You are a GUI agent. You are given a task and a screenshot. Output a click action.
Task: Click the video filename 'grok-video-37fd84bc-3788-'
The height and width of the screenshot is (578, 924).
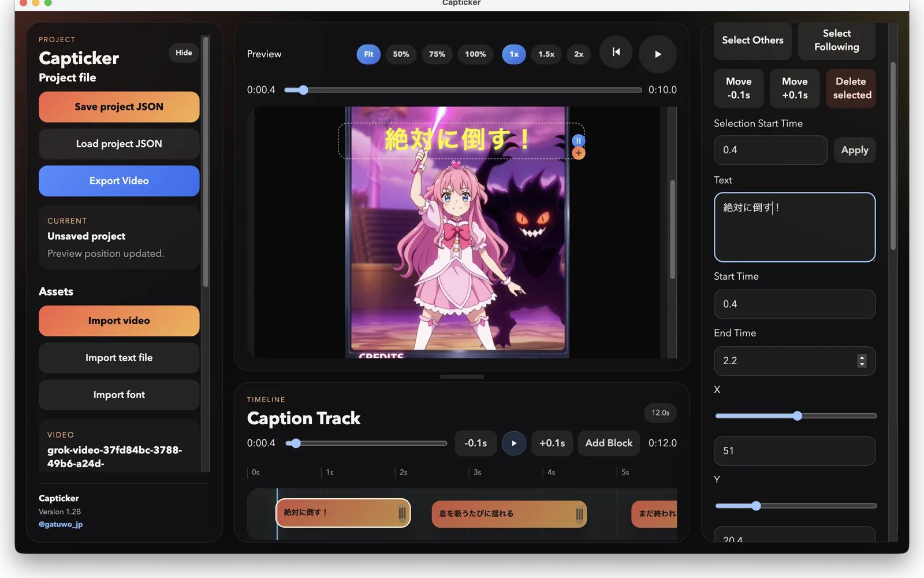click(114, 450)
